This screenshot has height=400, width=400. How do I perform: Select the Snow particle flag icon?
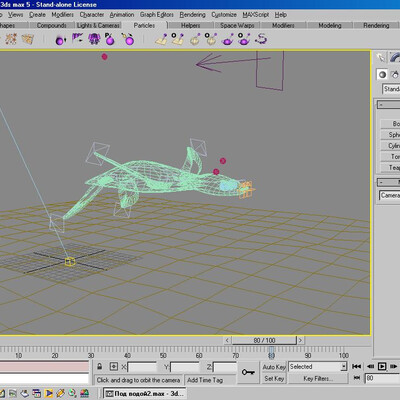(x=77, y=39)
